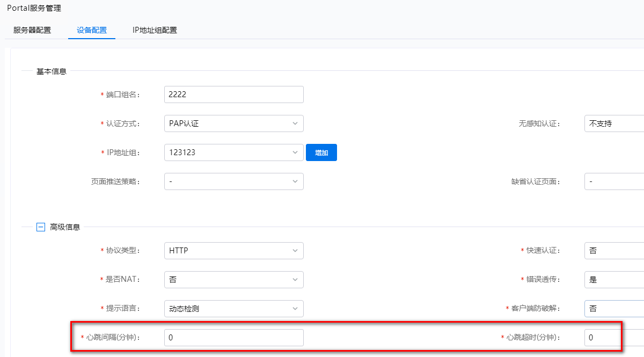Expand the 缺省认证页面 dropdown

614,181
